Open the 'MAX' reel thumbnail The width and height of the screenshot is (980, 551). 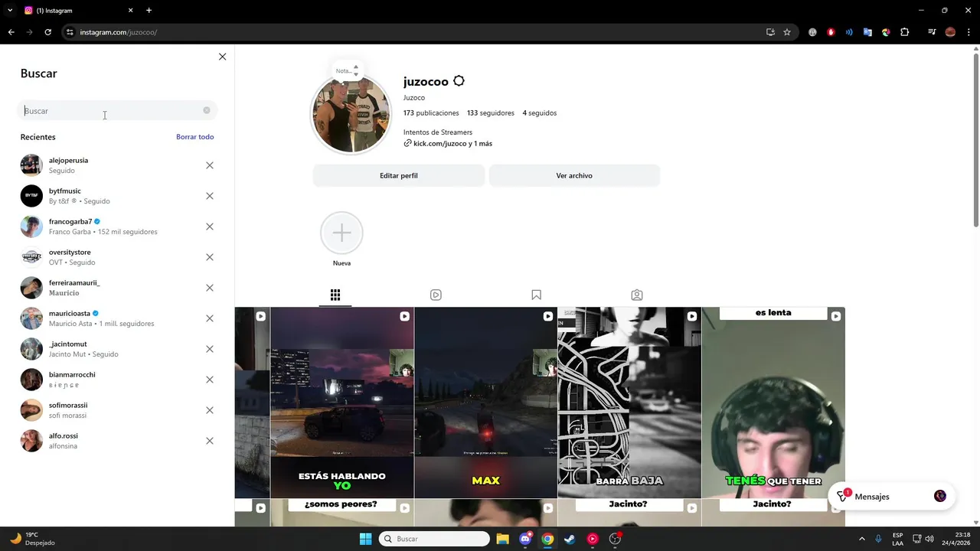tap(486, 403)
